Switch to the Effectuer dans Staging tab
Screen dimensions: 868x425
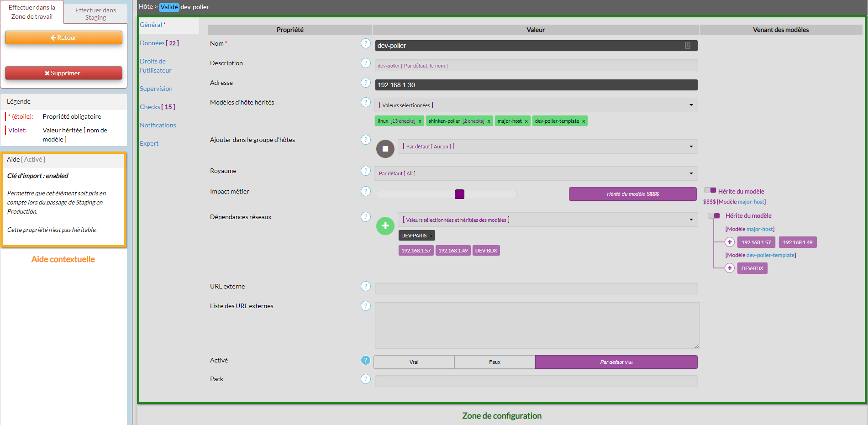pos(95,14)
